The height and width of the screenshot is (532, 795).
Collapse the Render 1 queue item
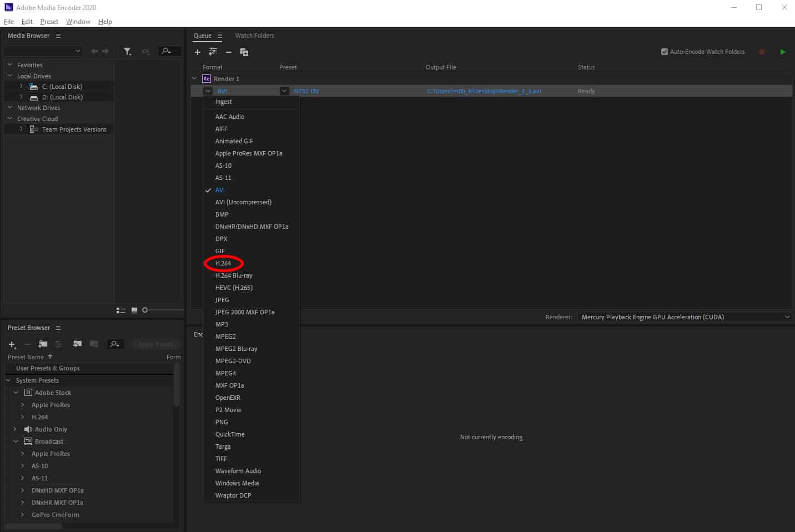tap(194, 79)
